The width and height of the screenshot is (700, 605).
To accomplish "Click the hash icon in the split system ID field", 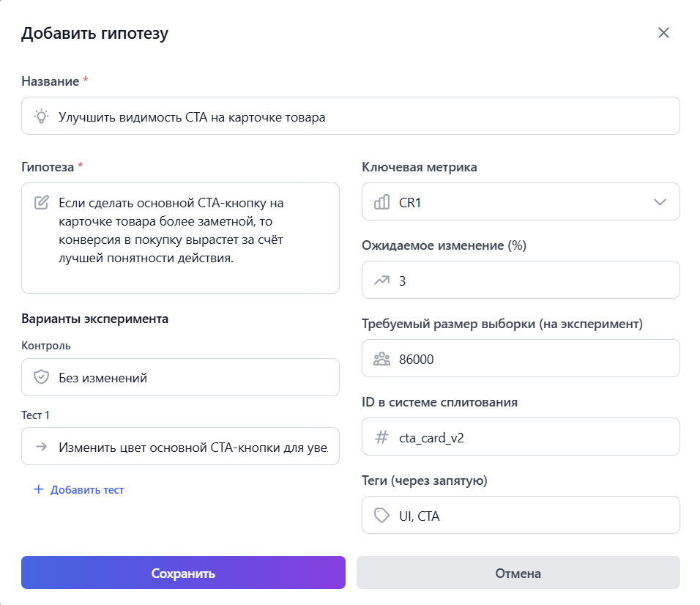I will [381, 437].
